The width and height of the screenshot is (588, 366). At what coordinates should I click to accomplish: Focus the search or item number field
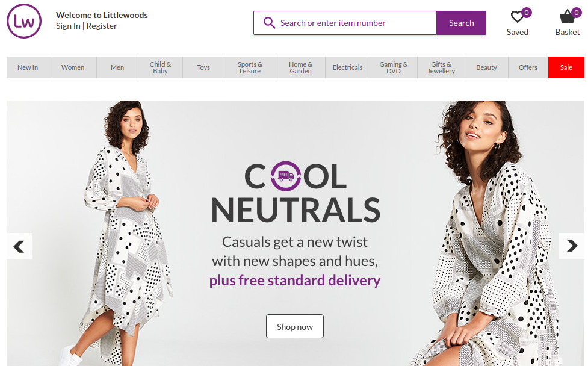[345, 23]
